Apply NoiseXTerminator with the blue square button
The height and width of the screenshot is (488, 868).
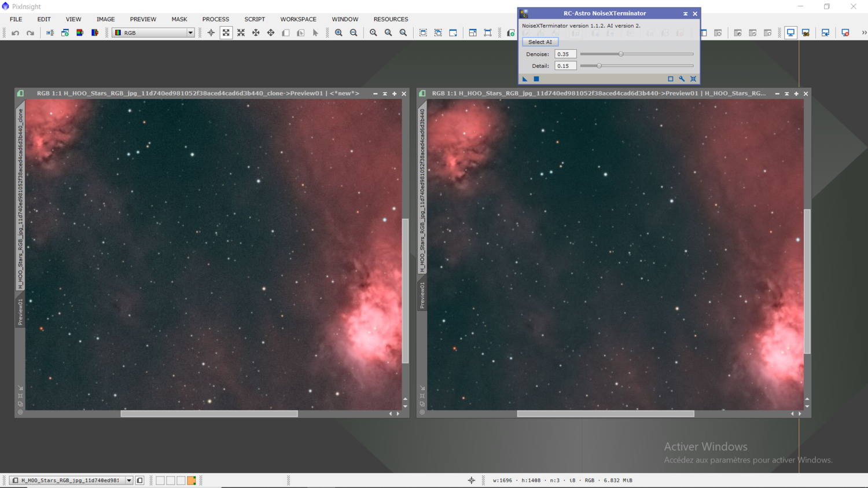coord(536,79)
